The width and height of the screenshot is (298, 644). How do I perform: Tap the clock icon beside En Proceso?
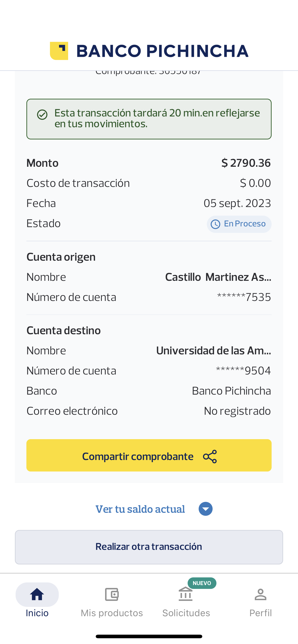point(215,224)
